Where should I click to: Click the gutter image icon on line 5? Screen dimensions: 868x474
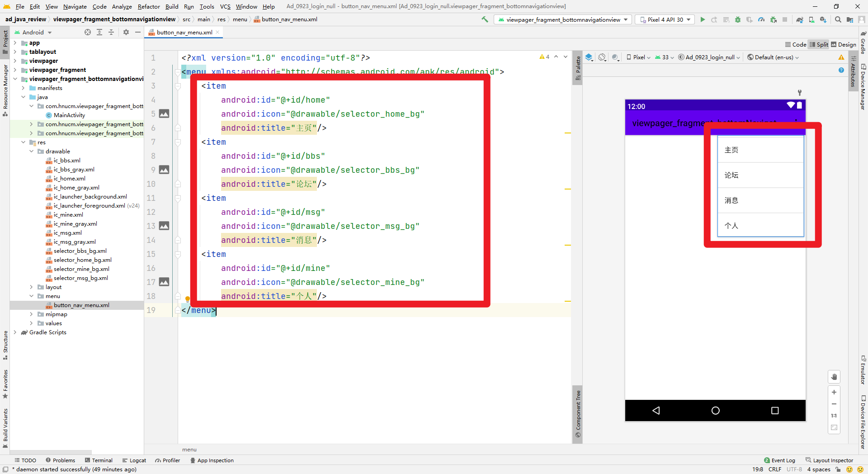(164, 114)
